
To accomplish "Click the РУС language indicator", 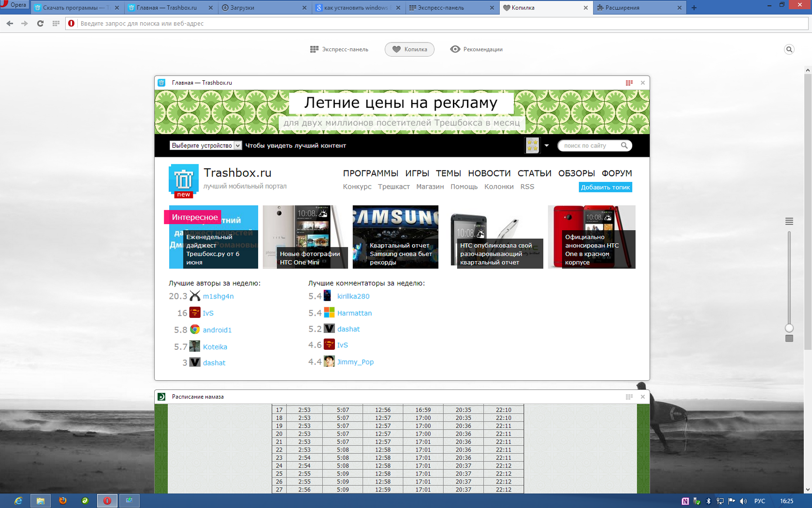I will click(760, 501).
